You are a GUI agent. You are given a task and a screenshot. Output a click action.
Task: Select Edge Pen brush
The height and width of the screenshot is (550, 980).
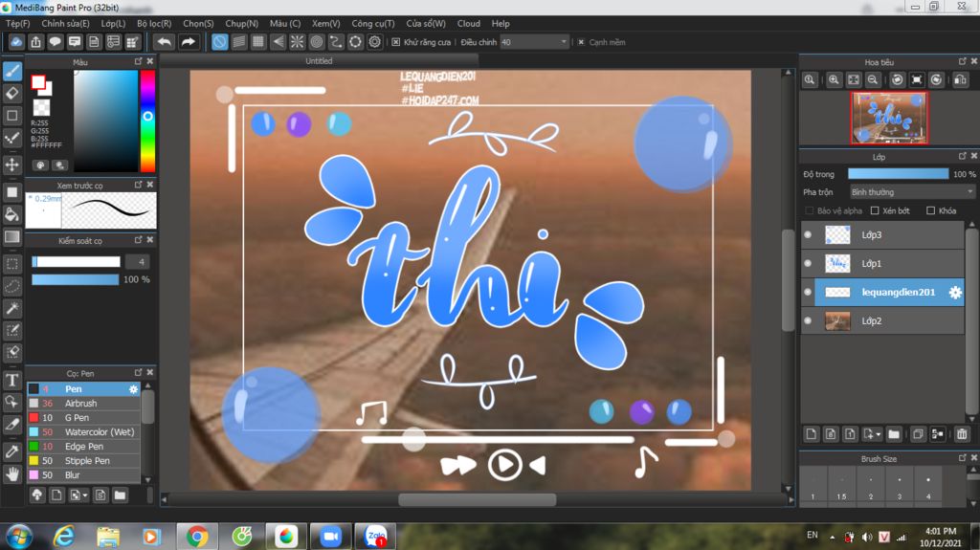click(x=84, y=447)
